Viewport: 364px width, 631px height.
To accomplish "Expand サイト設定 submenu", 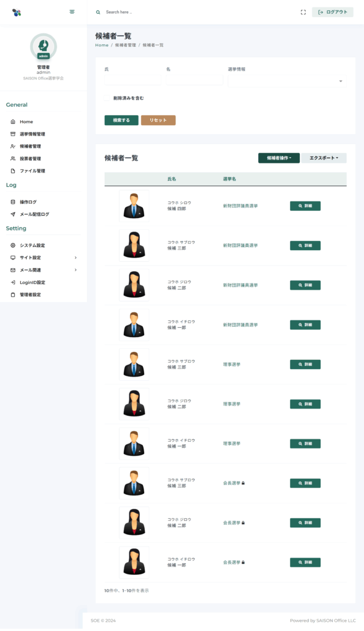I will pos(44,258).
